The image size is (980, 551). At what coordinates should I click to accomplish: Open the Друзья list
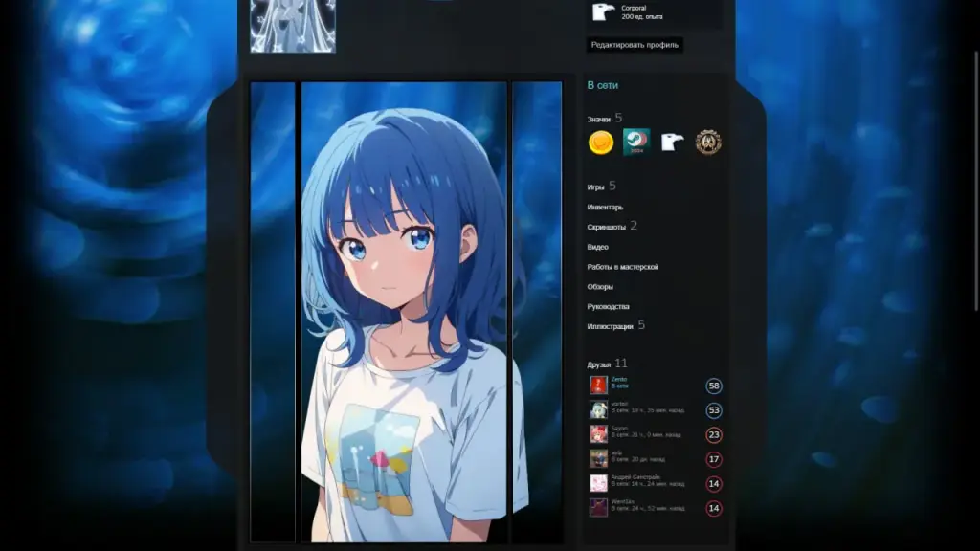click(x=598, y=364)
